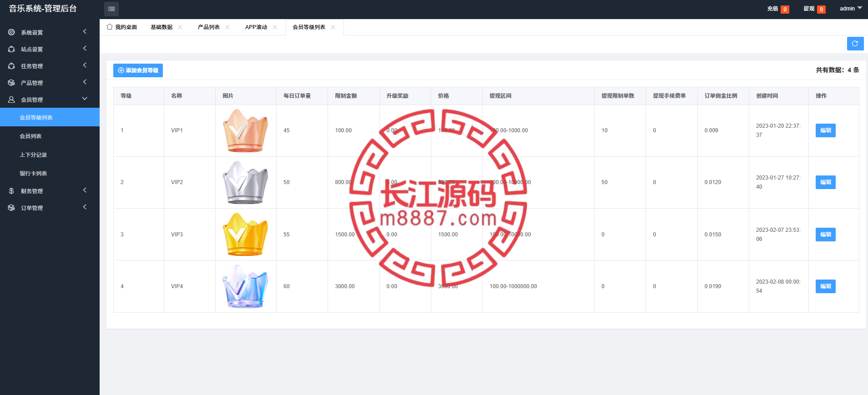Open 银行卡列表 in the sidebar
The width and height of the screenshot is (868, 395).
(50, 173)
